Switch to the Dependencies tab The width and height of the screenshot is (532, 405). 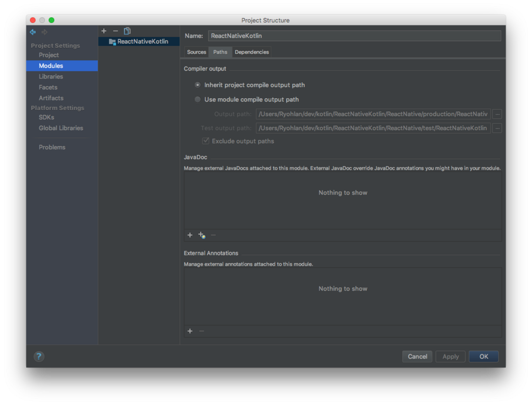tap(252, 52)
